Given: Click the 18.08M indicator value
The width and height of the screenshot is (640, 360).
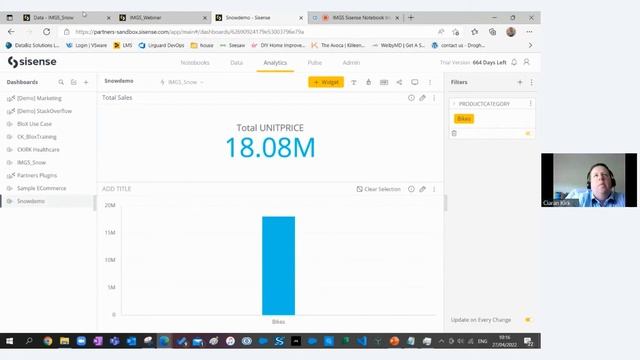Looking at the screenshot, I should coord(270,147).
